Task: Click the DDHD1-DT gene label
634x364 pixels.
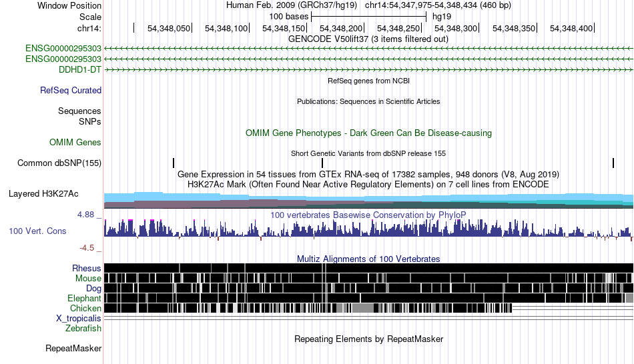Action: click(80, 69)
